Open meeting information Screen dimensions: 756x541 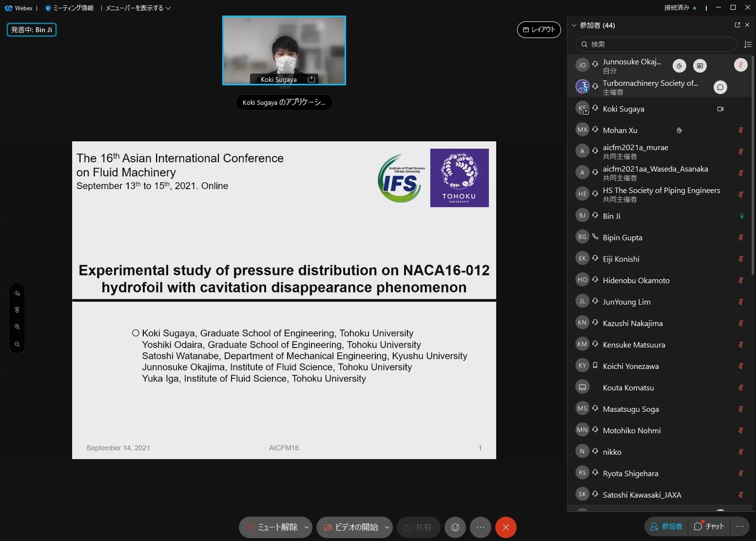(x=69, y=8)
